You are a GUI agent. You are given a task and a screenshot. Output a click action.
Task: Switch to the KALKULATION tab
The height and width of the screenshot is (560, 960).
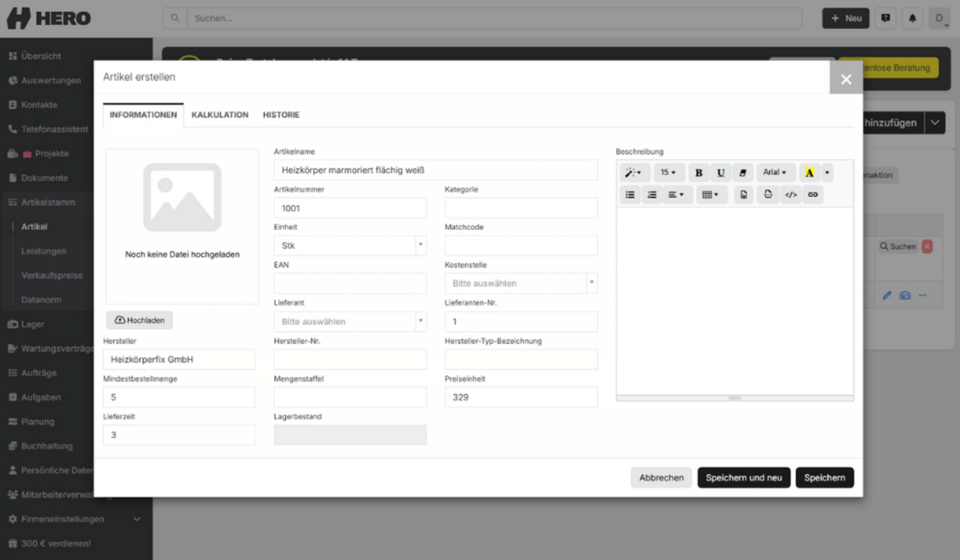pos(220,115)
